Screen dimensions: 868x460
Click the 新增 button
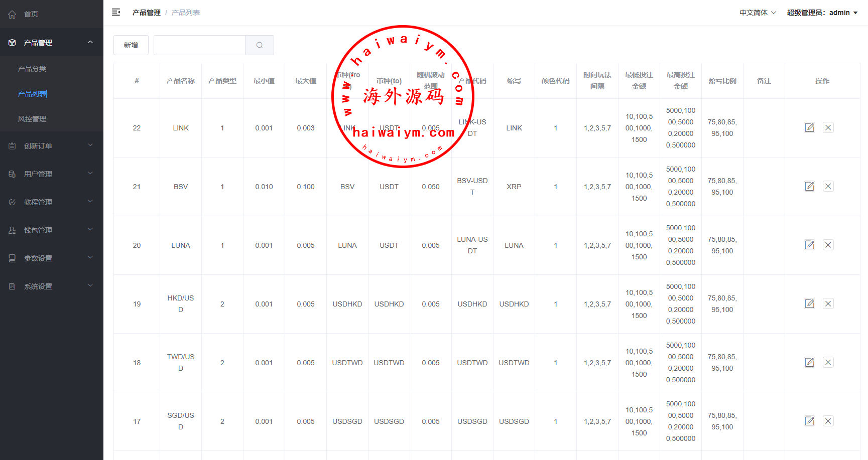[x=131, y=45]
